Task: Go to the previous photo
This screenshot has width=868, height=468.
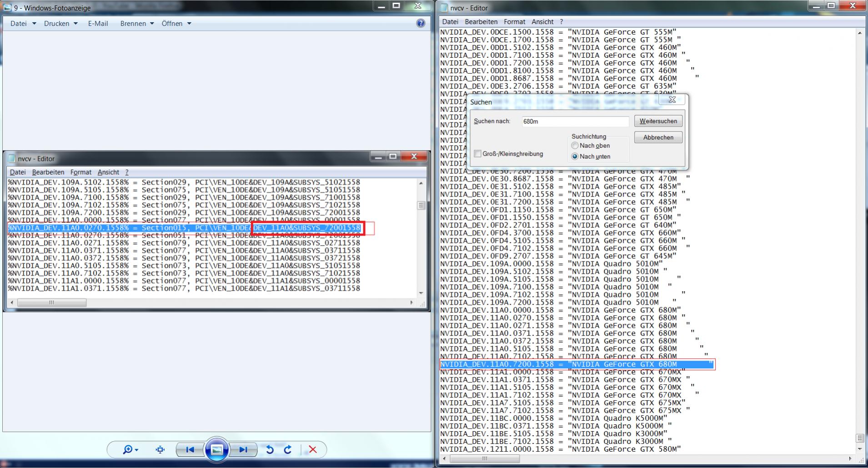Action: tap(190, 449)
